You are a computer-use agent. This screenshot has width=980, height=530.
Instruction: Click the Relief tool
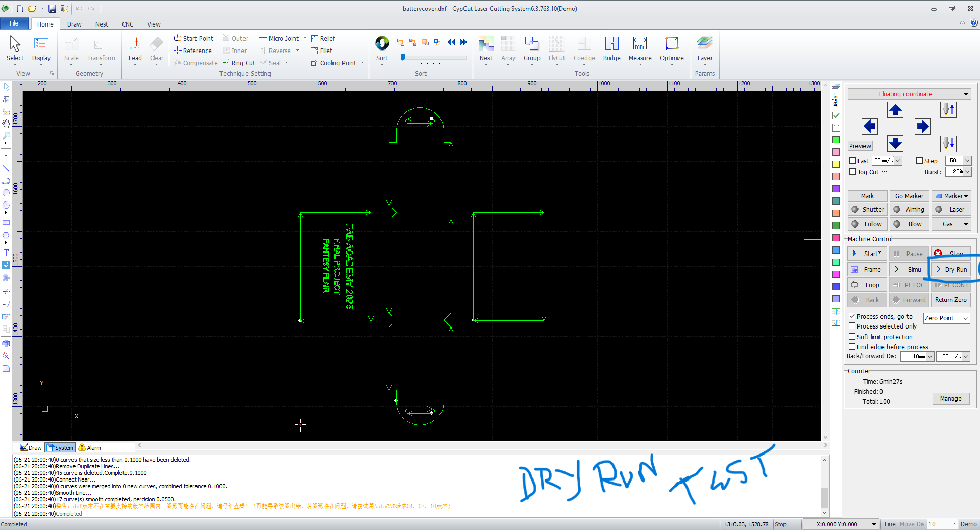(323, 38)
